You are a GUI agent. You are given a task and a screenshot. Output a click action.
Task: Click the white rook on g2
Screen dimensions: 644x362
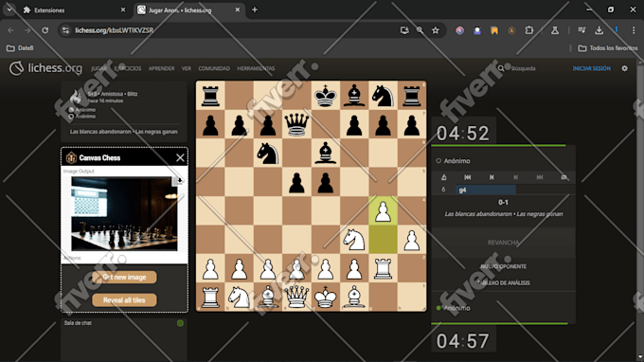click(383, 268)
